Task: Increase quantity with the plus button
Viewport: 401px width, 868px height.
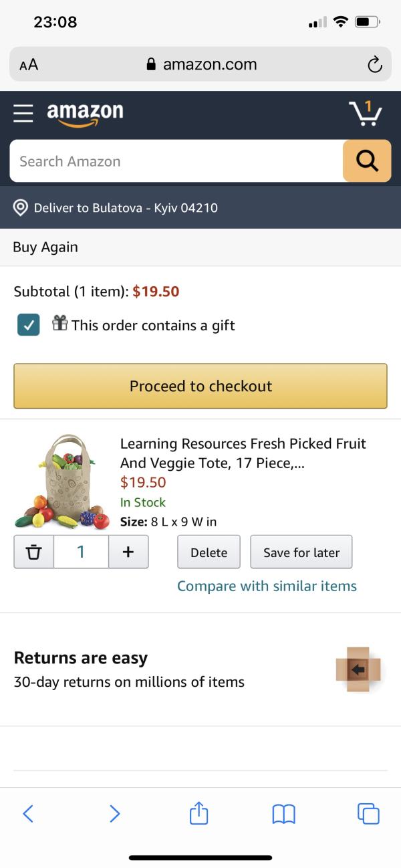Action: 128,552
